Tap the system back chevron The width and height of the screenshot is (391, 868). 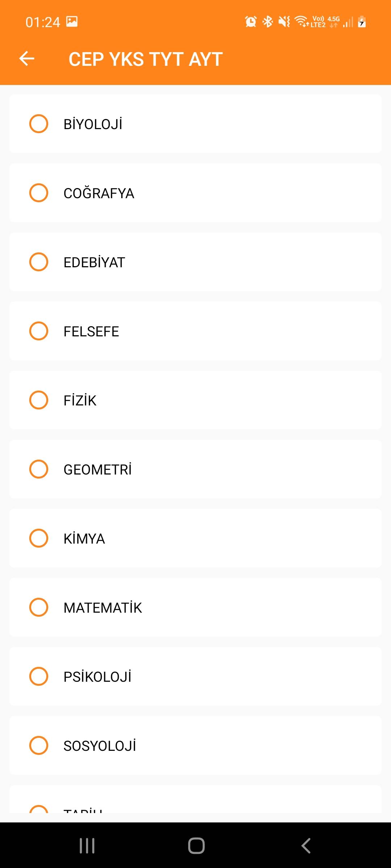click(306, 846)
